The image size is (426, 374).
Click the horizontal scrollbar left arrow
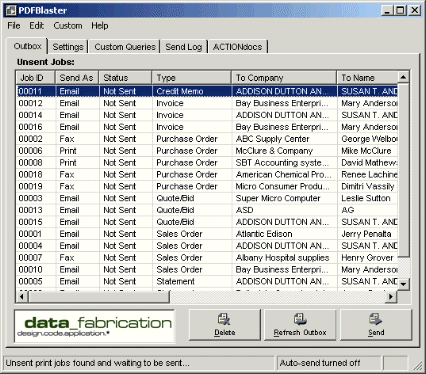tap(22, 296)
